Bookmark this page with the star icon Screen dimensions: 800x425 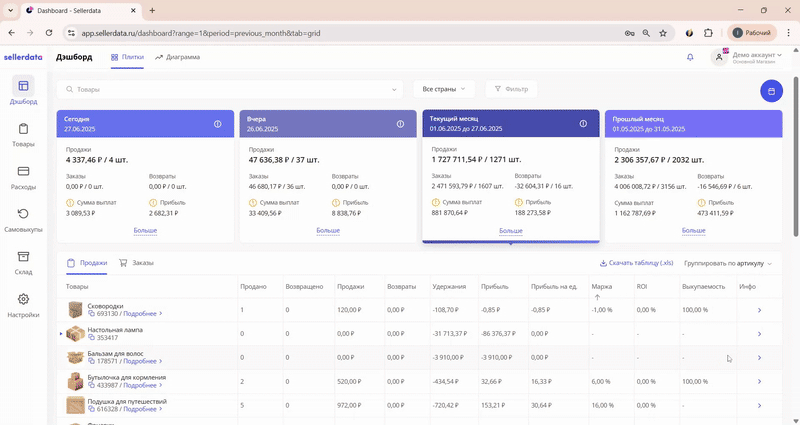click(663, 33)
